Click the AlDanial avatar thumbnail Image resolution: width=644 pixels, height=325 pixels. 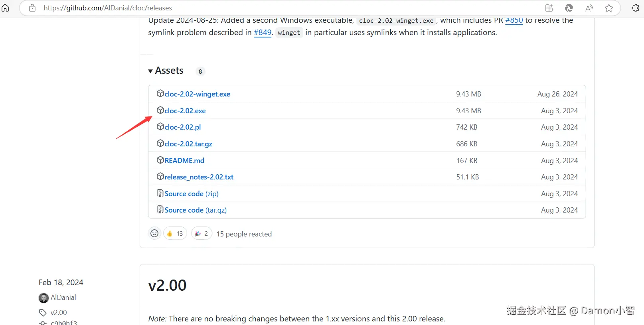pyautogui.click(x=43, y=298)
